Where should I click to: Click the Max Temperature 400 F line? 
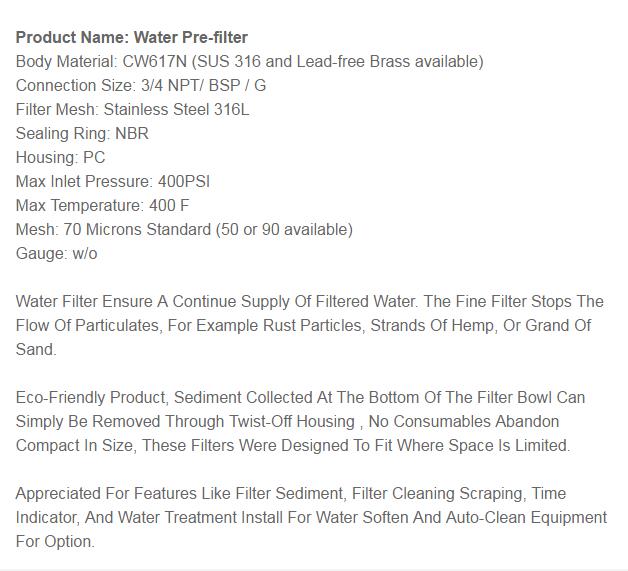point(102,205)
